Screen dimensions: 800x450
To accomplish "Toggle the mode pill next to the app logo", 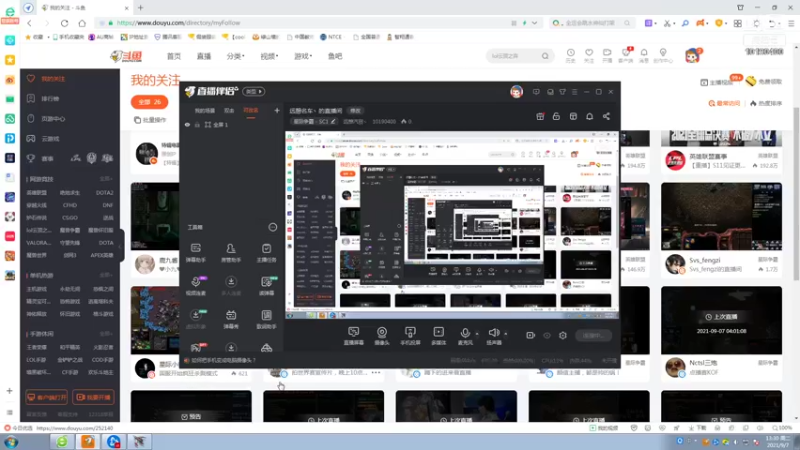I will click(254, 91).
